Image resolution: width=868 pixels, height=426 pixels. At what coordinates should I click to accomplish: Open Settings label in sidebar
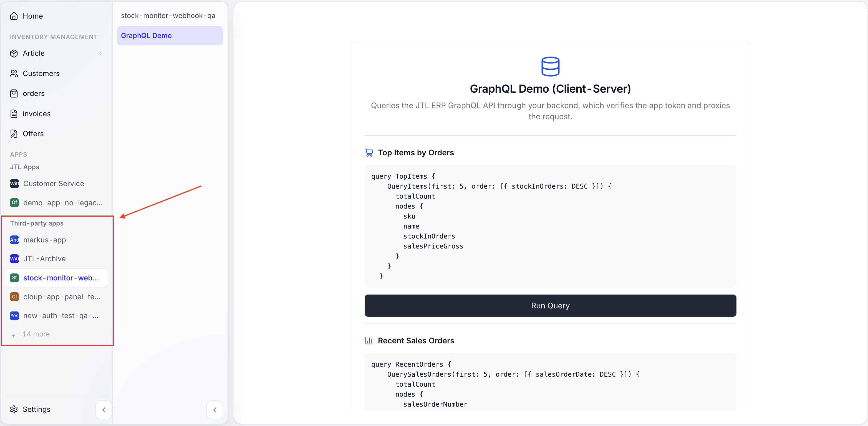coord(36,409)
